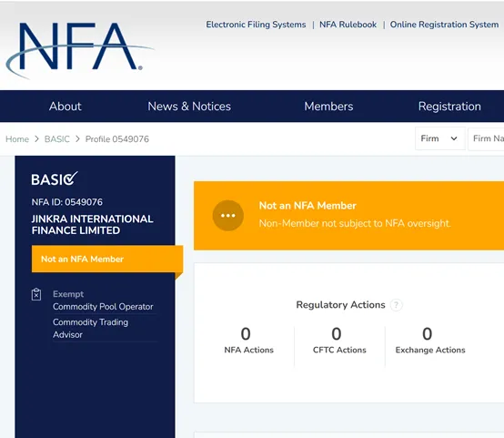Screen dimensions: 504x438
Task: Select Not an NFA Member sidebar tab
Action: [x=107, y=260]
